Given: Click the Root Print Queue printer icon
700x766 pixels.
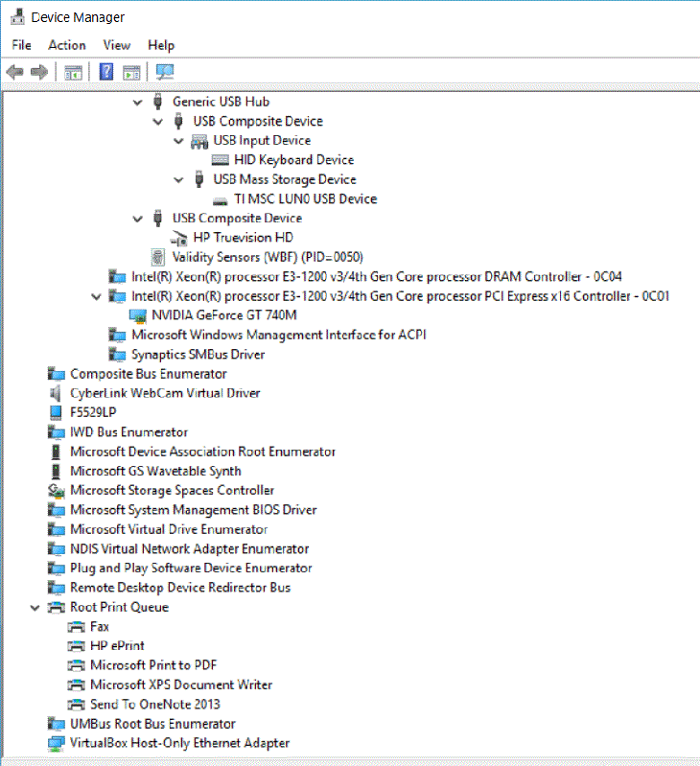Looking at the screenshot, I should 57,607.
